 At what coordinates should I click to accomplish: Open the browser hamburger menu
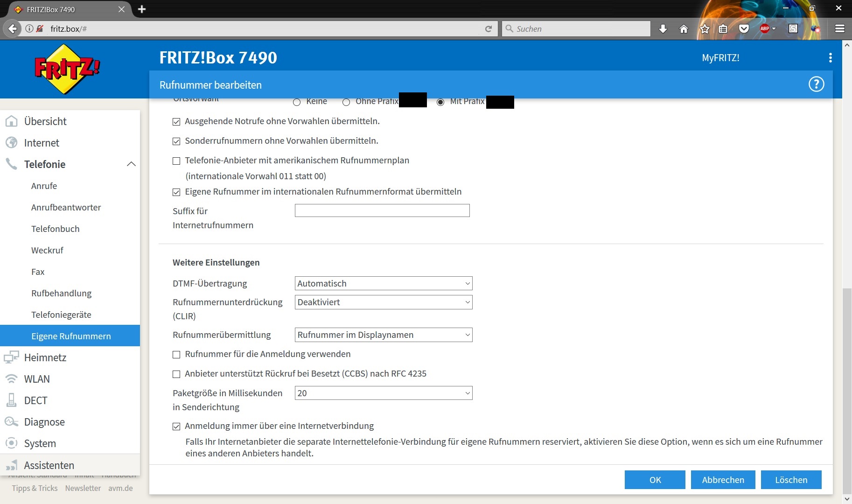tap(840, 29)
